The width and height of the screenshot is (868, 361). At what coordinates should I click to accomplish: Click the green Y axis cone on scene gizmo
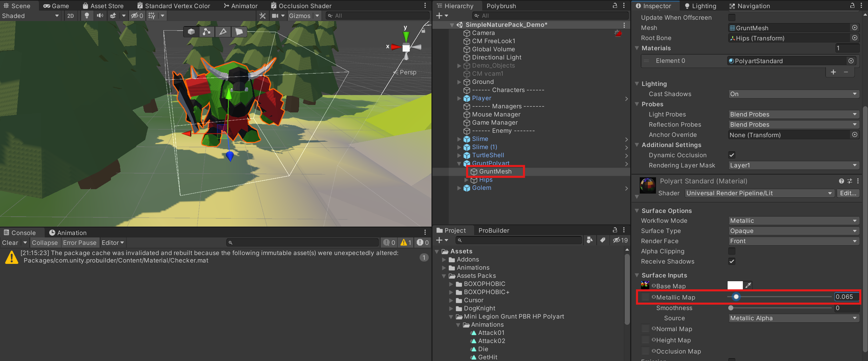coord(406,36)
